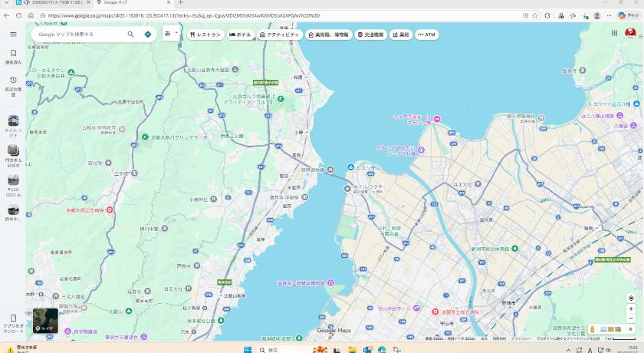Screen dimensions: 644x353
Task: Click the search magnifier icon
Action: (x=130, y=35)
